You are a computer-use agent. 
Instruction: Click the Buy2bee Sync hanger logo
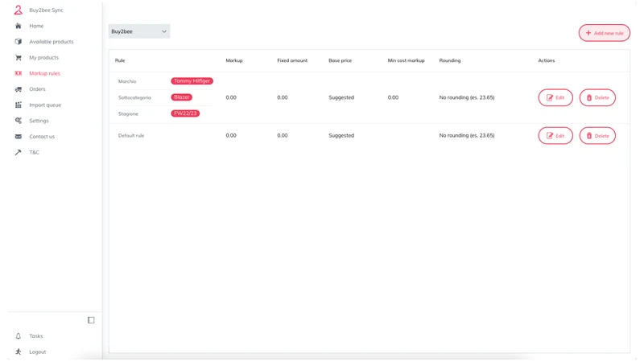[x=18, y=10]
